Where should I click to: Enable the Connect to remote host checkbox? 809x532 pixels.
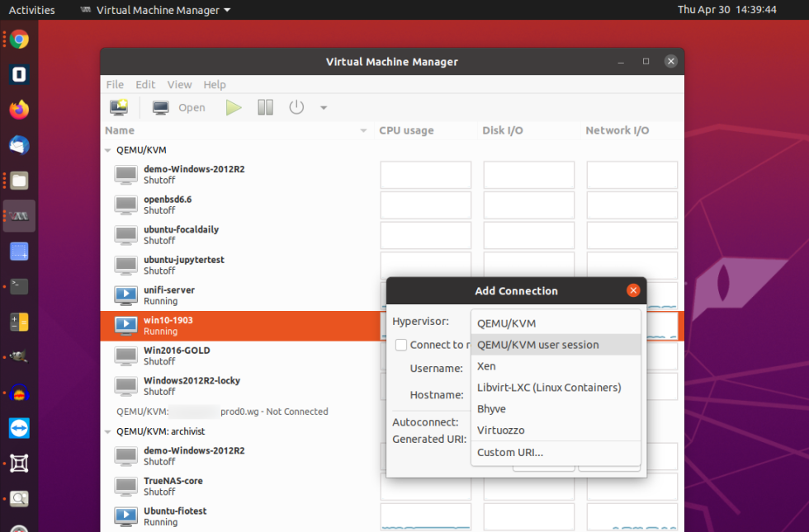click(400, 345)
